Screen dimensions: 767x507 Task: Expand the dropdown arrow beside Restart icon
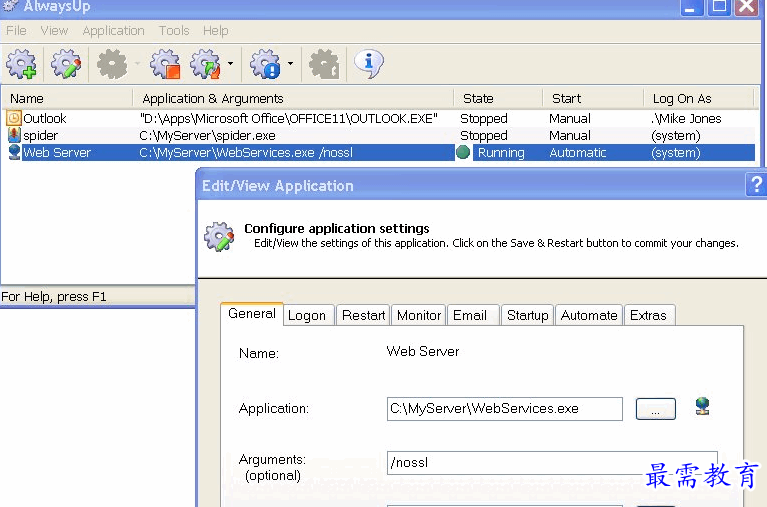[231, 65]
